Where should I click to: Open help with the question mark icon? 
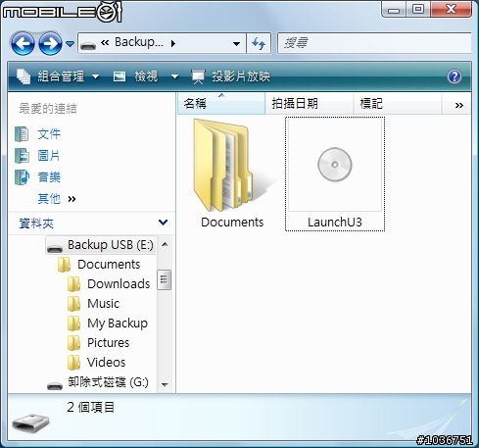(455, 76)
